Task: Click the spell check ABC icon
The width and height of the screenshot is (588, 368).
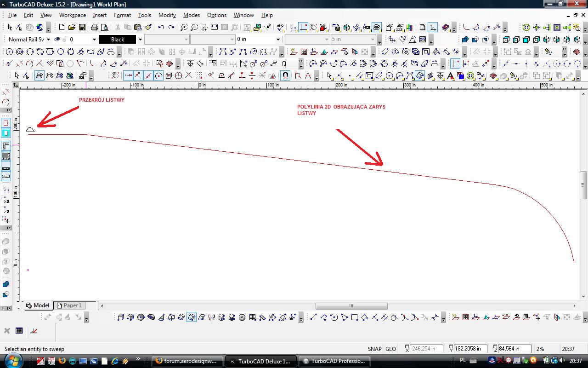Action: (x=280, y=28)
